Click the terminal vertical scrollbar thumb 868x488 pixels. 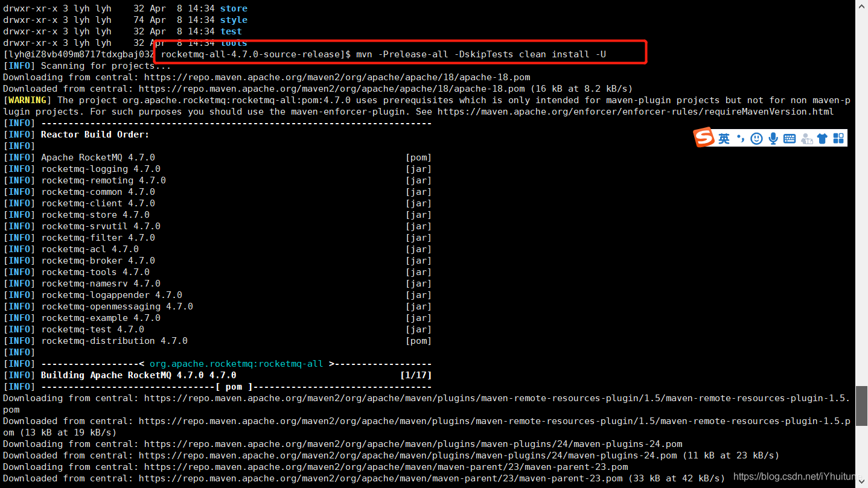[862, 406]
